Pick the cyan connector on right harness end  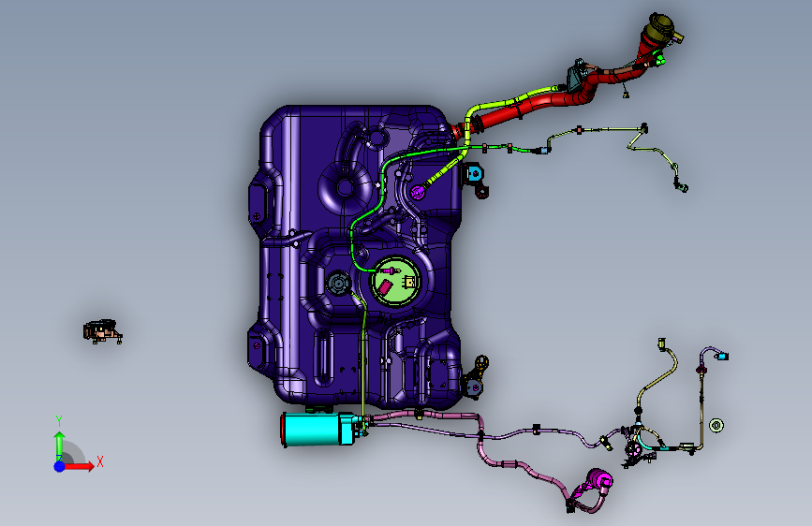click(721, 357)
